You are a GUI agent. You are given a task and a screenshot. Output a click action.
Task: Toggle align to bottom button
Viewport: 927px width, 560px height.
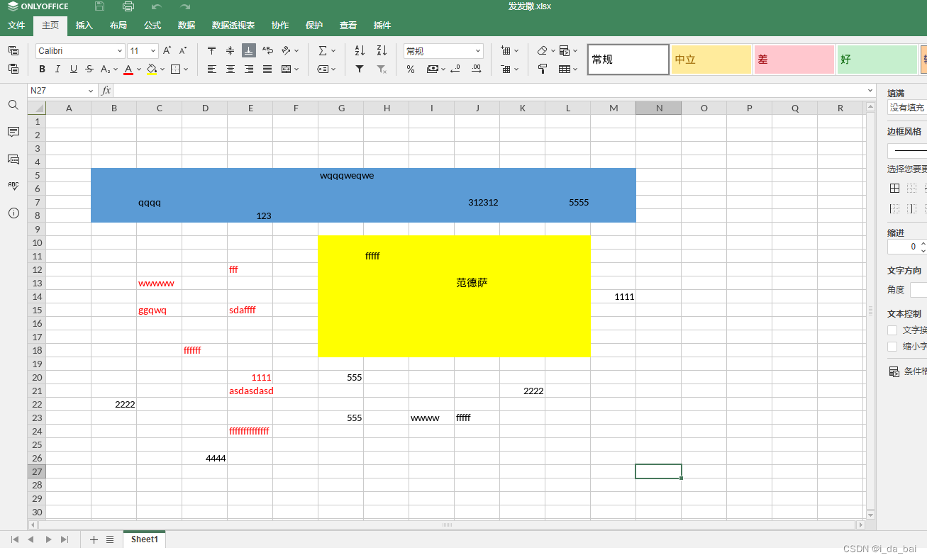249,51
